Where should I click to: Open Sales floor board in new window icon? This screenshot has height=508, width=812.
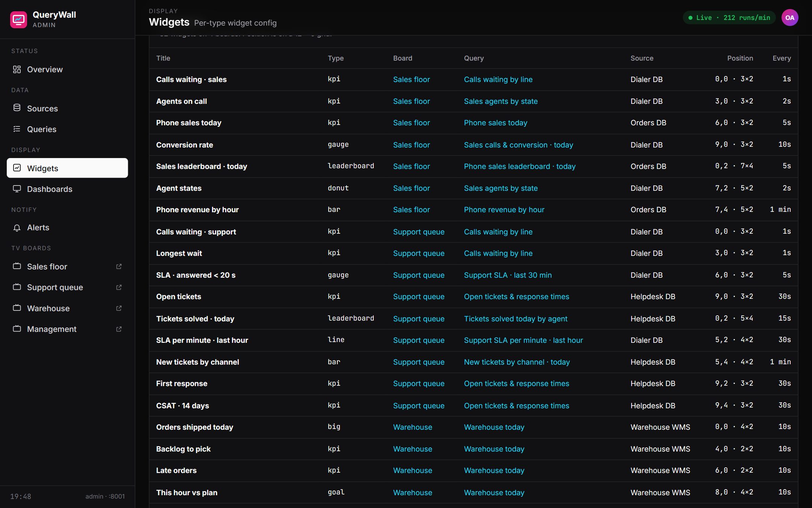point(119,266)
